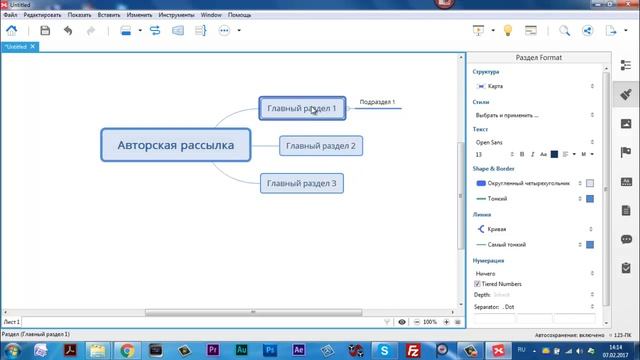Image resolution: width=640 pixels, height=360 pixels.
Task: Open the Outline sidebar panel
Action: [626, 65]
